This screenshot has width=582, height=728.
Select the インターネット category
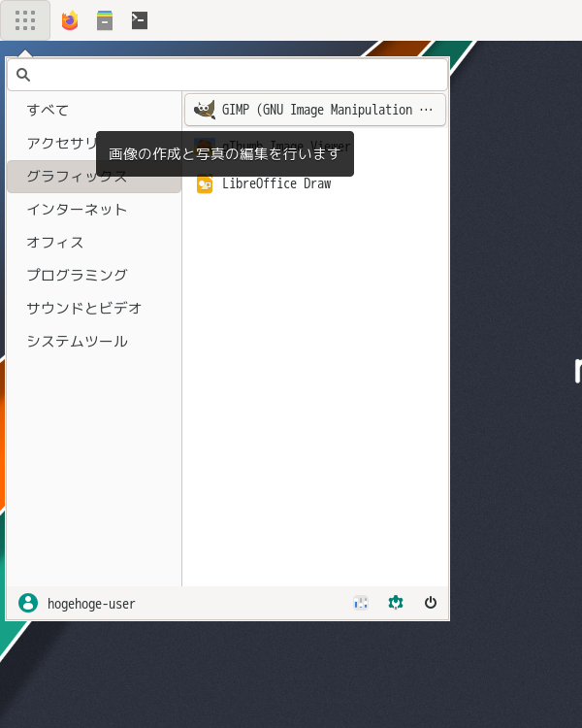pos(94,210)
